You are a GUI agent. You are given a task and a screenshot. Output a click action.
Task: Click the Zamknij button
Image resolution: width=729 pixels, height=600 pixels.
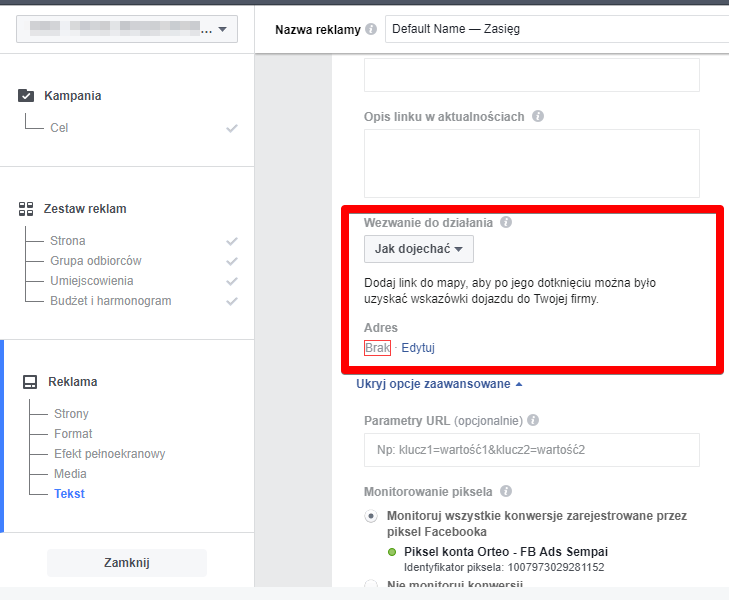127,563
